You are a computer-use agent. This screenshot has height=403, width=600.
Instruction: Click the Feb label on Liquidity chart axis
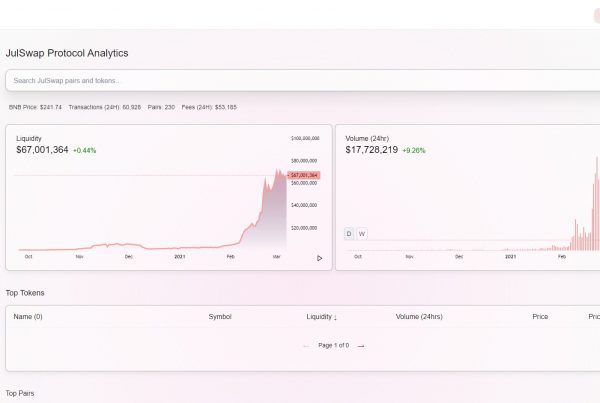(230, 256)
